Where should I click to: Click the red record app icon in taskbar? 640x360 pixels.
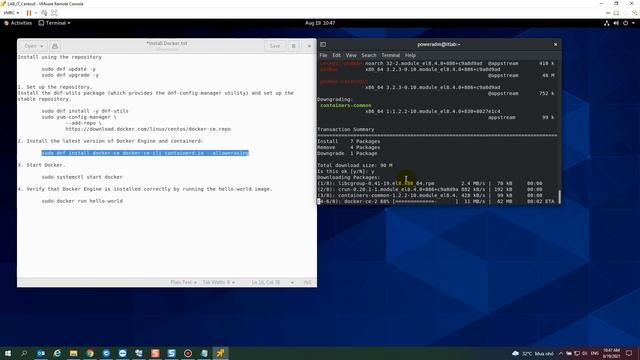(x=188, y=353)
